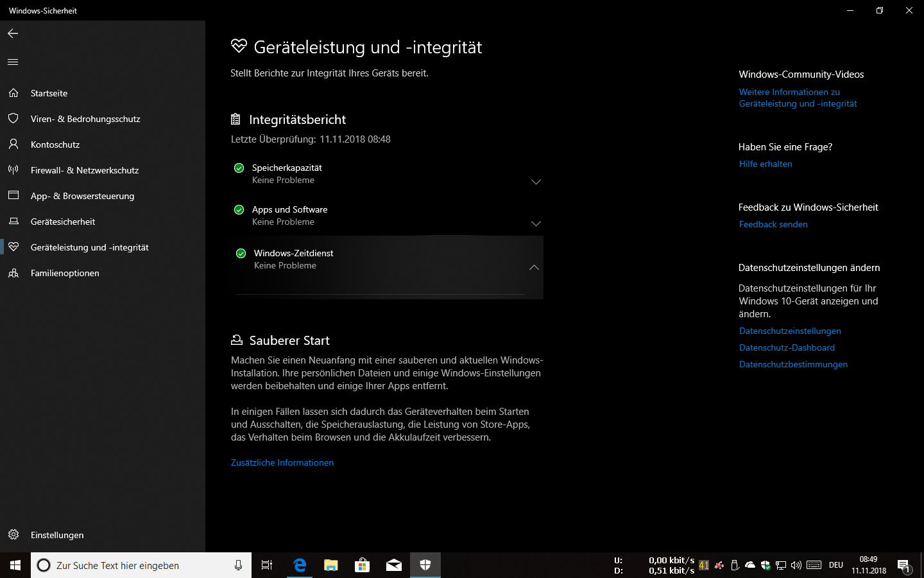This screenshot has width=924, height=578.
Task: Open the Datenschutz-Dashboard link
Action: 787,347
